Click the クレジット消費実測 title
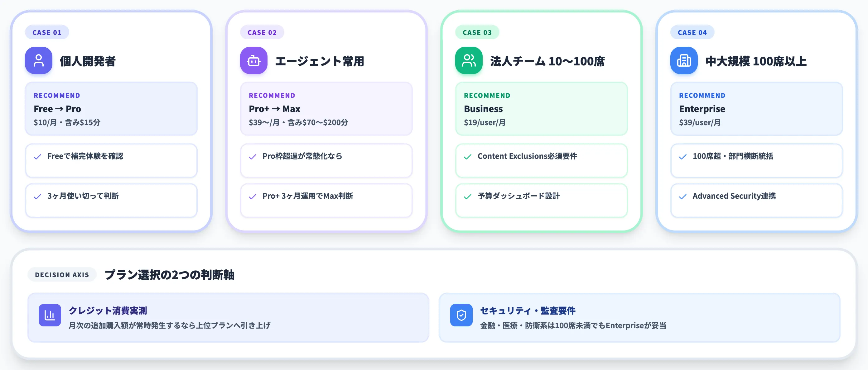The image size is (868, 370). [108, 311]
